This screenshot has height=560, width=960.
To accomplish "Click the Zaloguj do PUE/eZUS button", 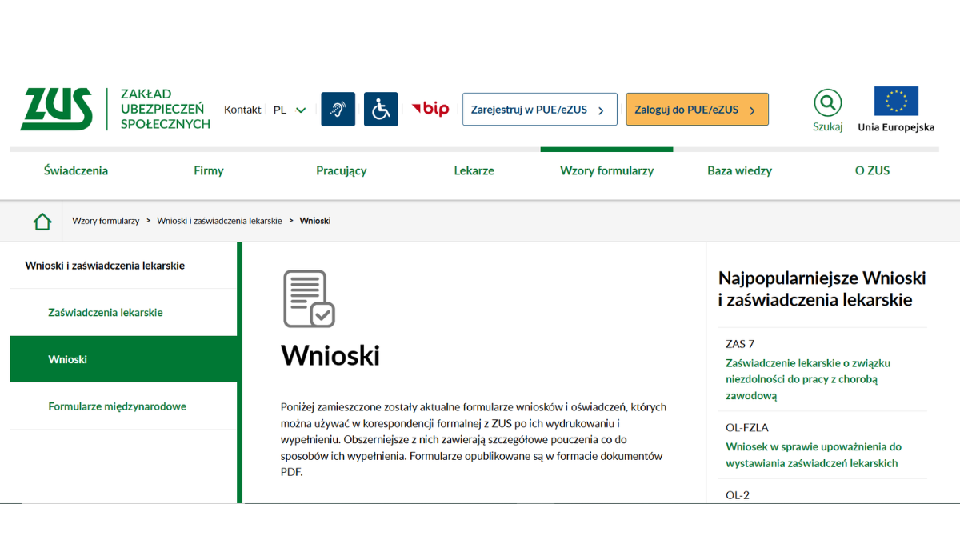I will pos(697,110).
